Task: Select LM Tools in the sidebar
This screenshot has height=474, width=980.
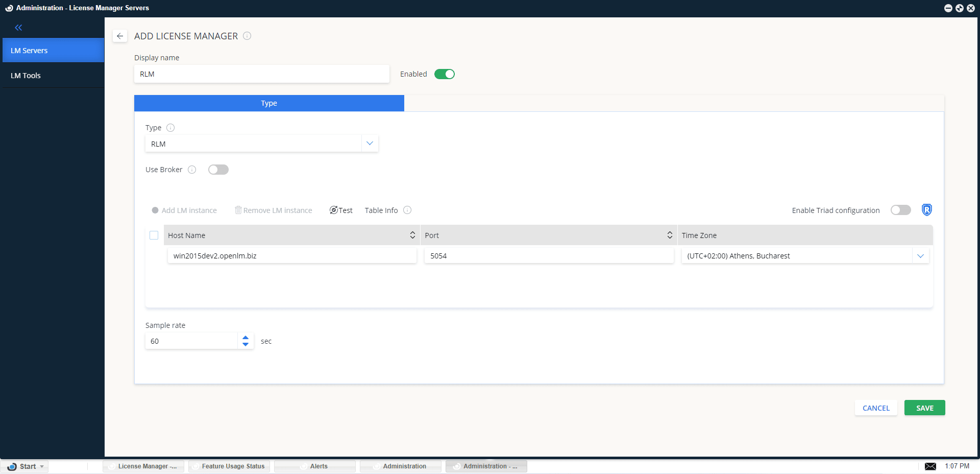Action: [26, 75]
